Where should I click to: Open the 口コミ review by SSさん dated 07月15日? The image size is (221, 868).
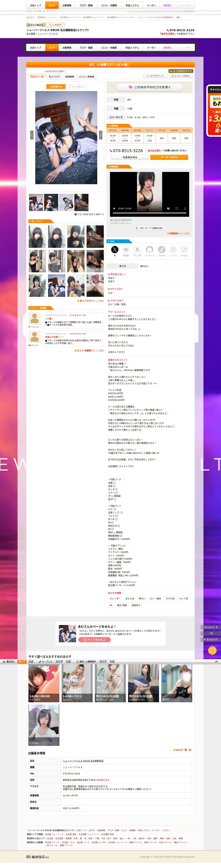(x=73, y=338)
